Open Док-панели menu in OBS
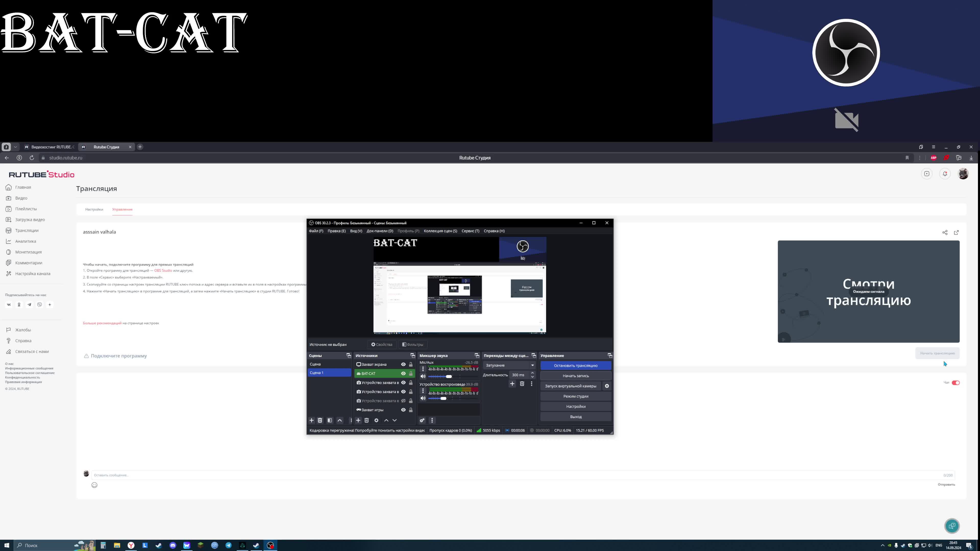Image resolution: width=980 pixels, height=551 pixels. [x=380, y=231]
